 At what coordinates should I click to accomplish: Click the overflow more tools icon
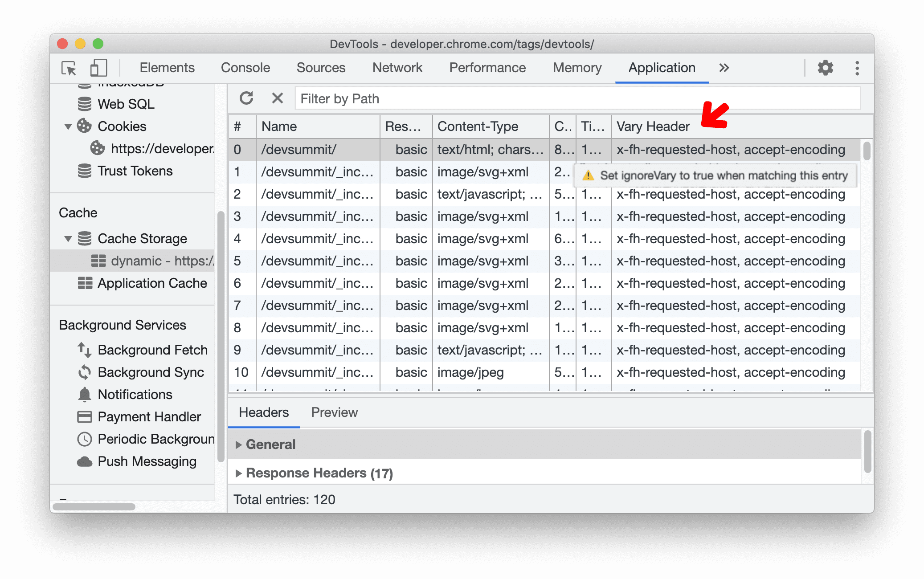tap(724, 67)
